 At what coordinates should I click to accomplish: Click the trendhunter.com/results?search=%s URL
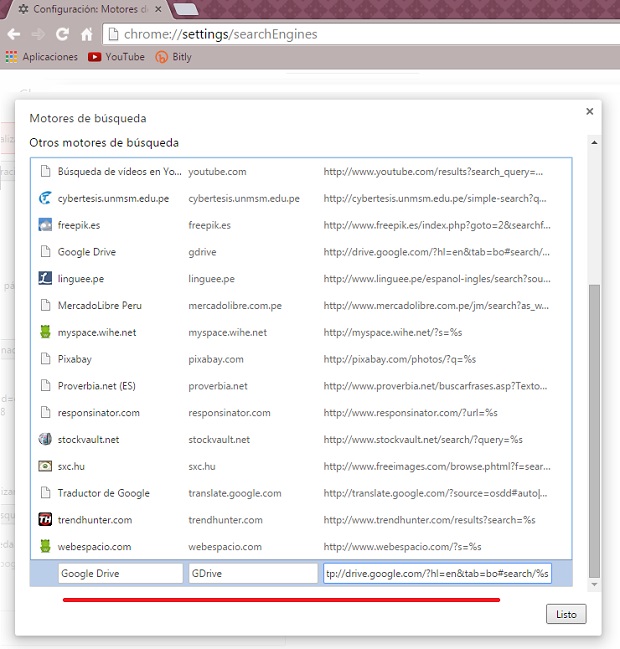click(430, 520)
